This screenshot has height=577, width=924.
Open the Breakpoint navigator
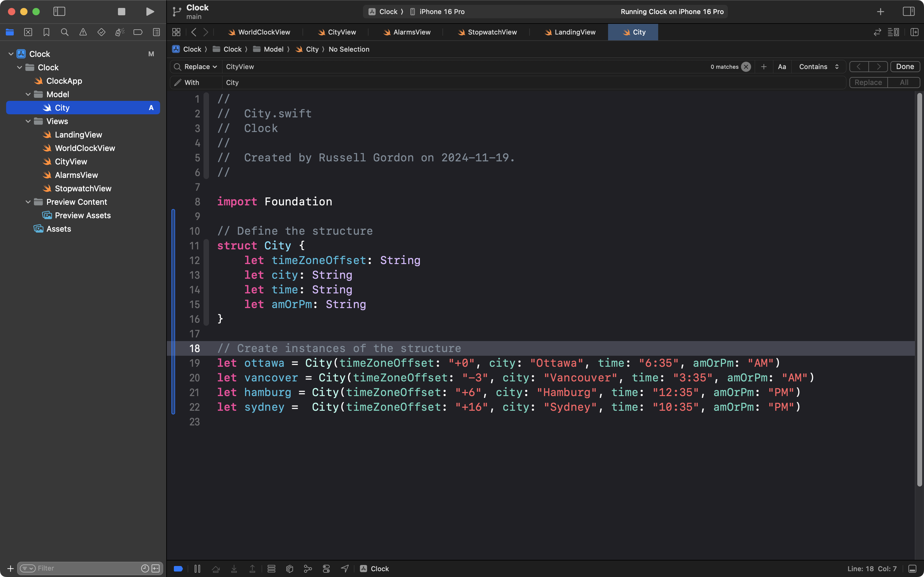pyautogui.click(x=138, y=32)
